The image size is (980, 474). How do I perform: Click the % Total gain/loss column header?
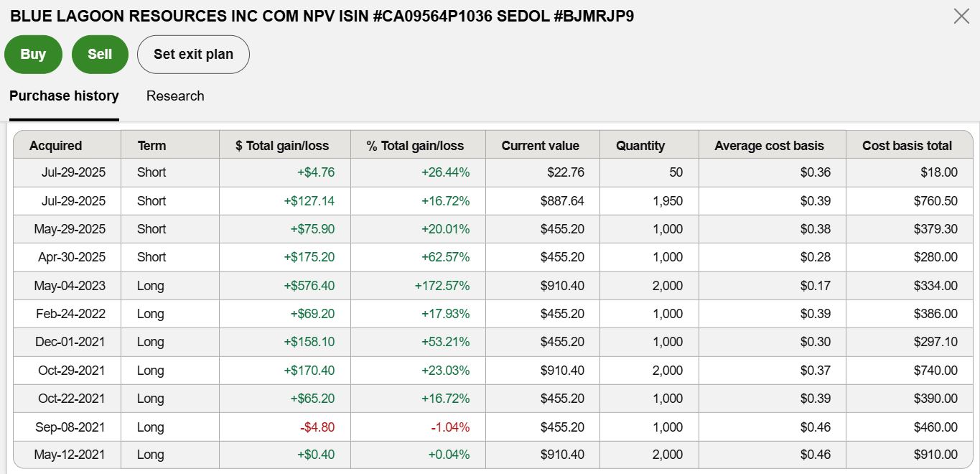415,145
